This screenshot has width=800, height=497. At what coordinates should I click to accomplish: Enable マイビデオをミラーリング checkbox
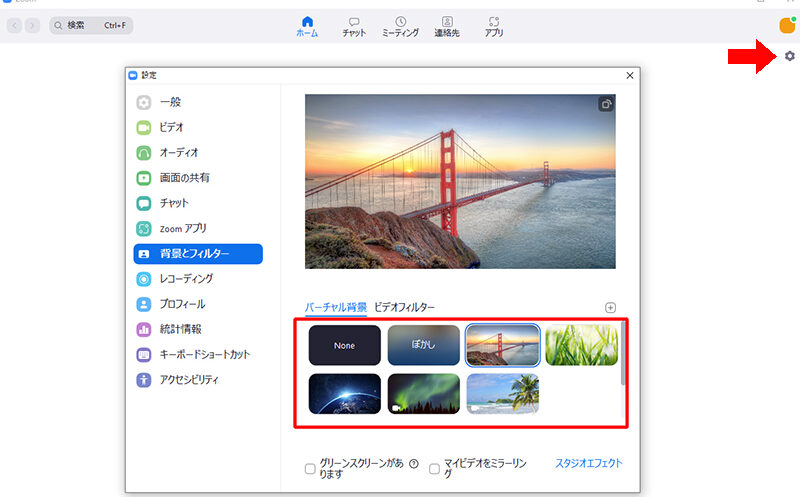click(434, 468)
